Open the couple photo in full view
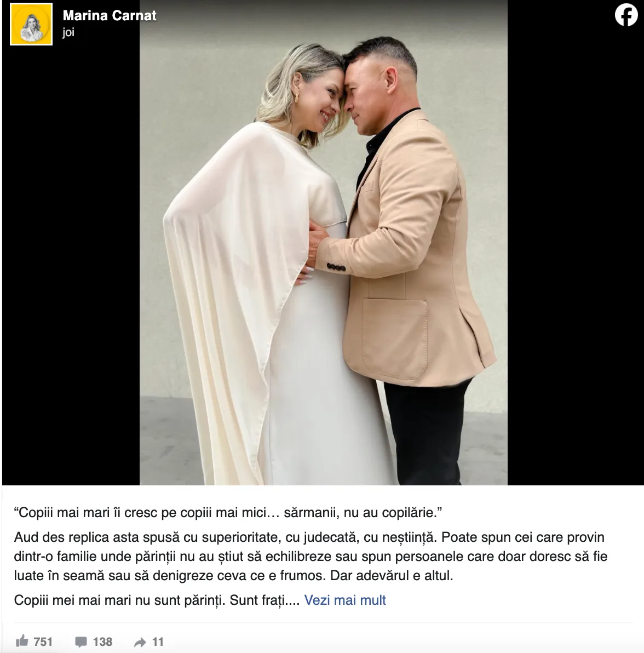This screenshot has height=653, width=644. pyautogui.click(x=324, y=242)
